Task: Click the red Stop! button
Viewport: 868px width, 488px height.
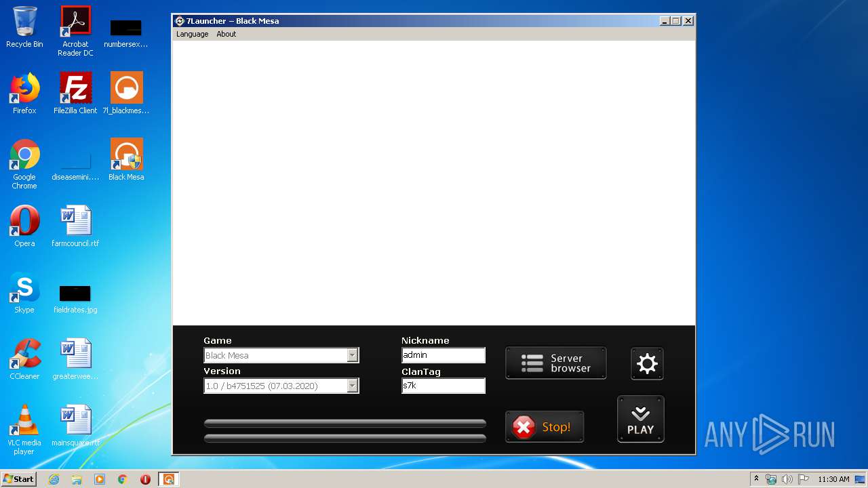Action: 545,427
